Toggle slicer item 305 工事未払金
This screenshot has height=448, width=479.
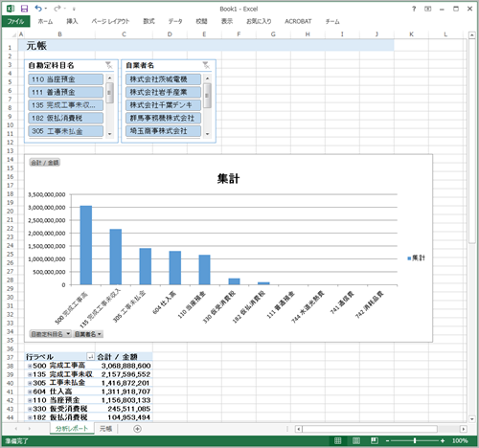click(x=66, y=131)
